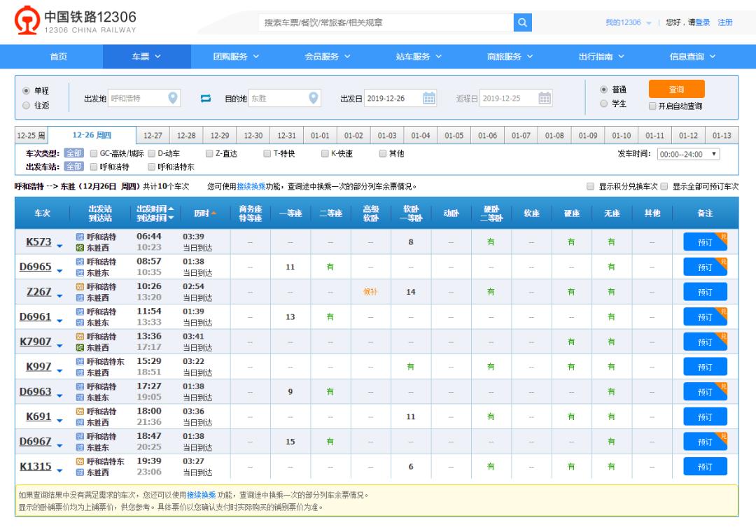
Task: Select the 学生 radio button
Action: [603, 106]
